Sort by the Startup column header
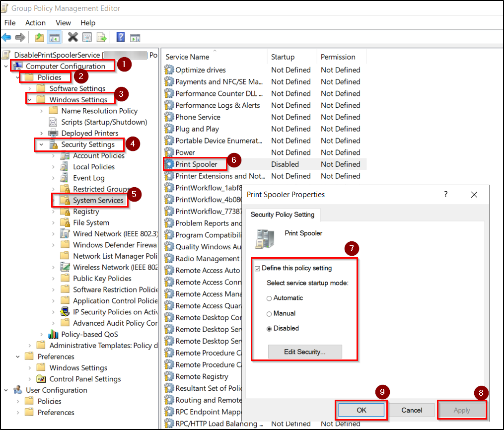The height and width of the screenshot is (430, 504). tap(292, 57)
